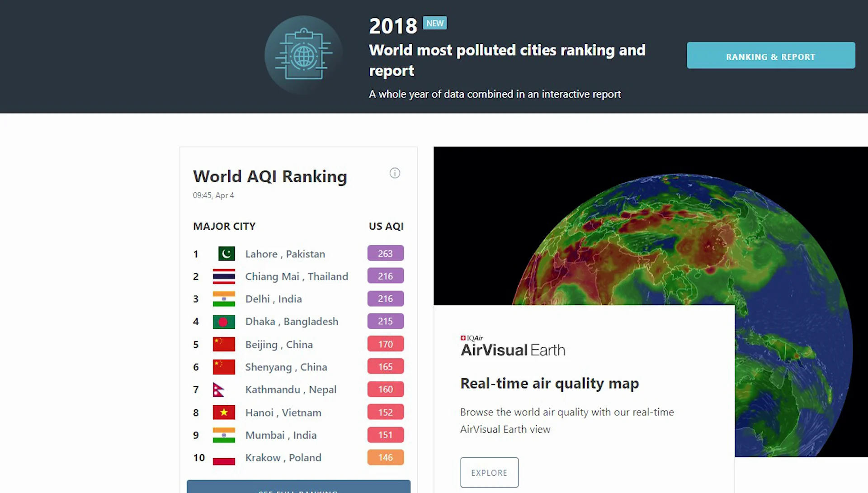Viewport: 868px width, 493px height.
Task: Click the US AQI column header
Action: coord(386,226)
